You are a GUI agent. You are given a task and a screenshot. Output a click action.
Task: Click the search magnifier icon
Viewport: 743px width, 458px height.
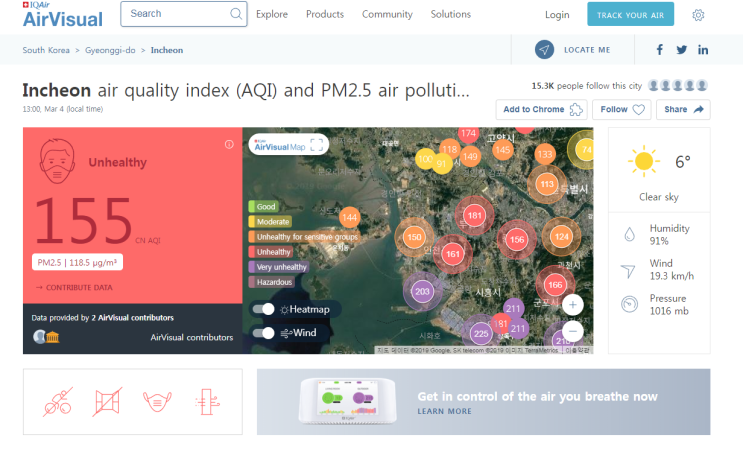(x=236, y=14)
